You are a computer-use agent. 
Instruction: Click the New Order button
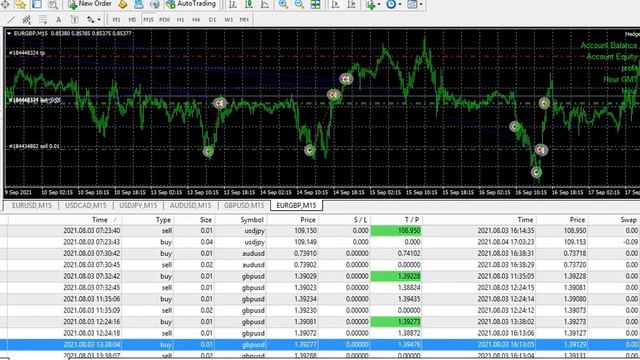click(x=90, y=4)
